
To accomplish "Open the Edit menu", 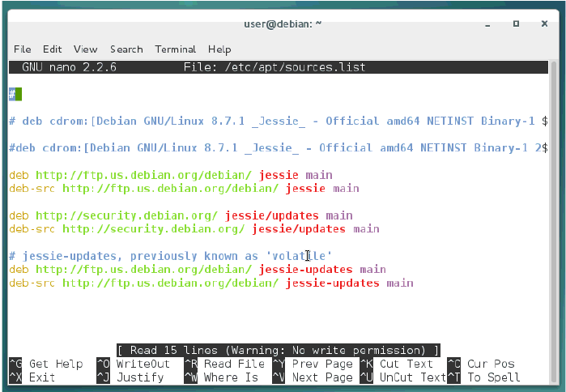I will click(x=53, y=49).
